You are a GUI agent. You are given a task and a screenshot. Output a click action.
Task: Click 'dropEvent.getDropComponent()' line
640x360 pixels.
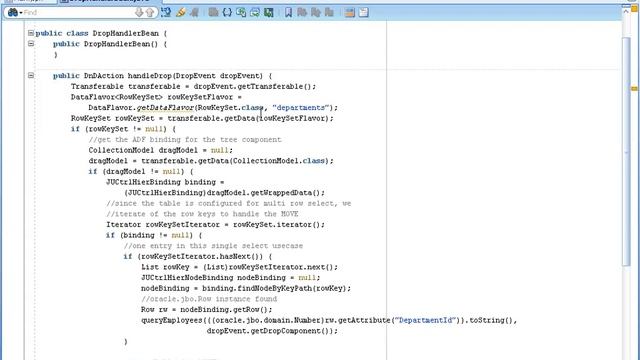pos(272,331)
